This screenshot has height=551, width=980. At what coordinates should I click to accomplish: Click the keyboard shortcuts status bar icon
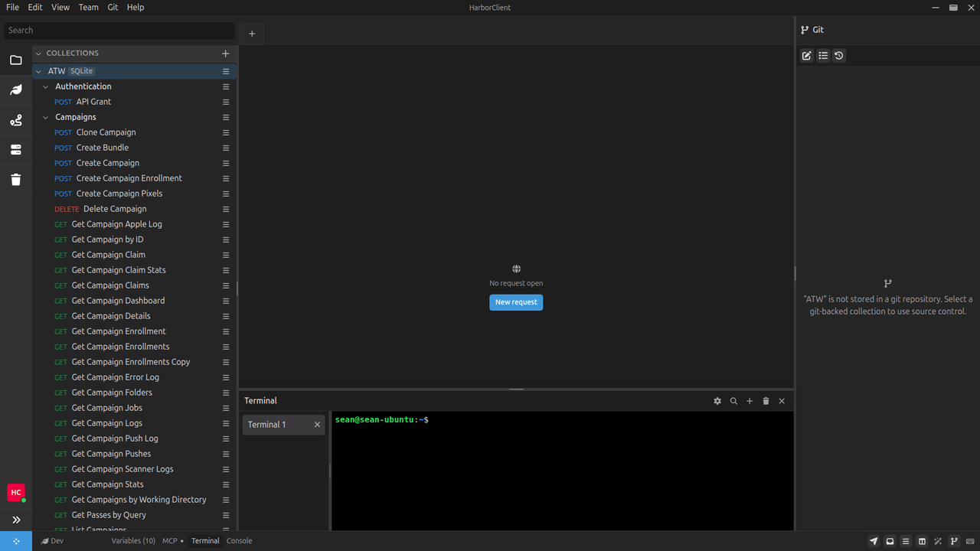(970, 541)
